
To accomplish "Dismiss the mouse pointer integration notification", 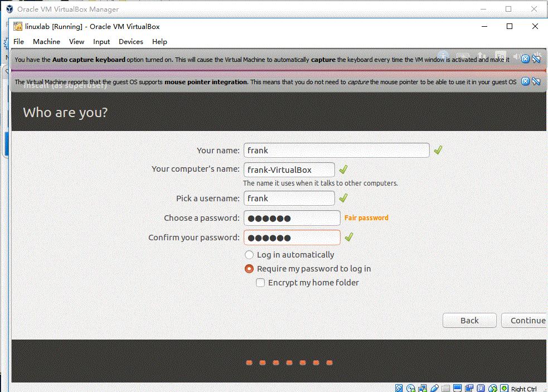I will (525, 81).
